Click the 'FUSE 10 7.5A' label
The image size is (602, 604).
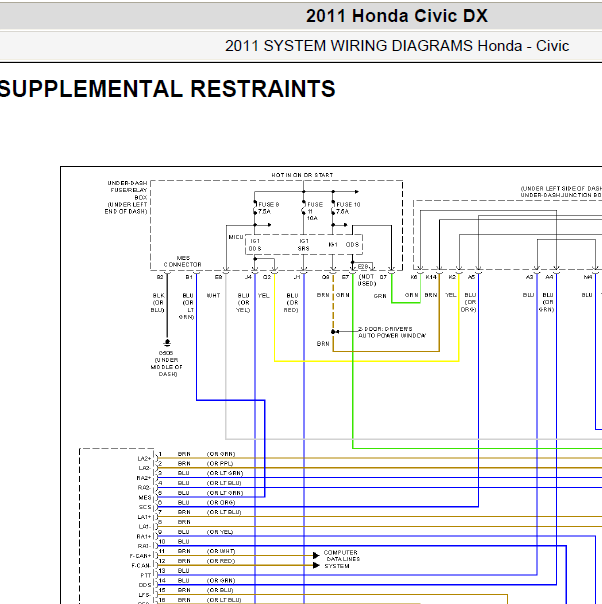click(x=348, y=208)
